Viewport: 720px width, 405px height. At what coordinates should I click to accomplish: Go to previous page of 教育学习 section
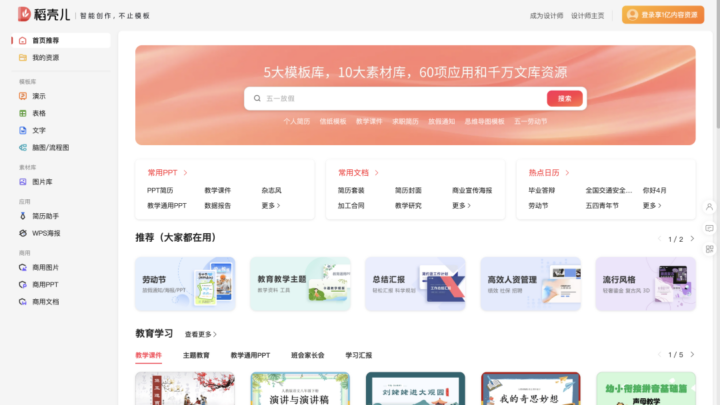[x=659, y=354]
